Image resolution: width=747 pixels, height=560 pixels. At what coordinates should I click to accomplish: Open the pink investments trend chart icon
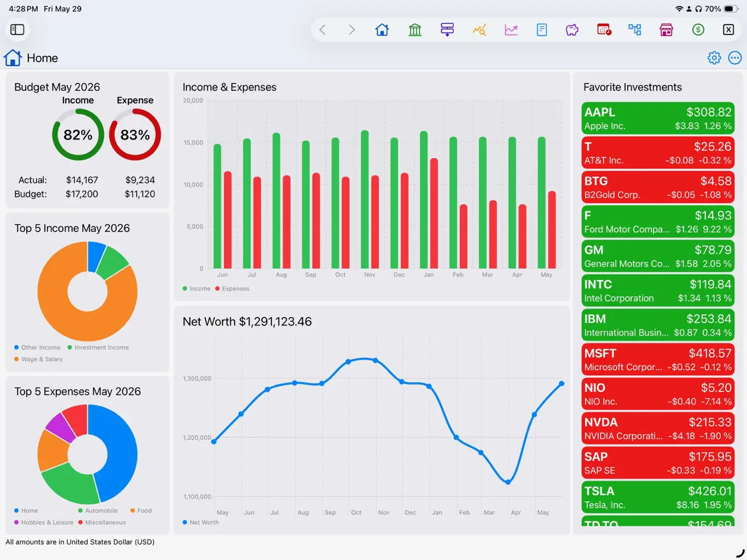[511, 30]
